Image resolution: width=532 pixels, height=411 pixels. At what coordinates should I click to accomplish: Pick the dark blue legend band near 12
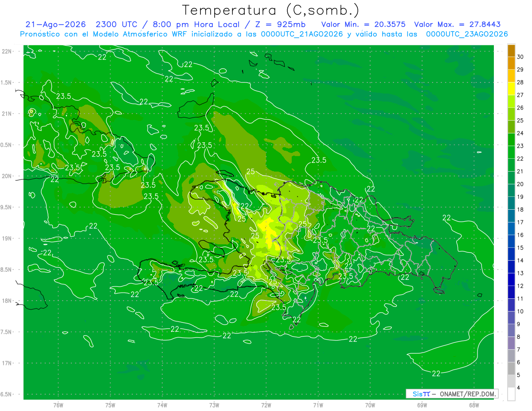pyautogui.click(x=511, y=279)
